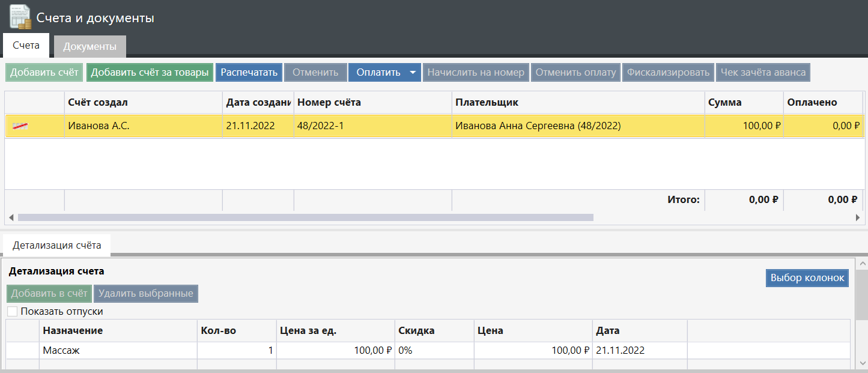
Task: Select the "Счета" tab
Action: tap(26, 46)
